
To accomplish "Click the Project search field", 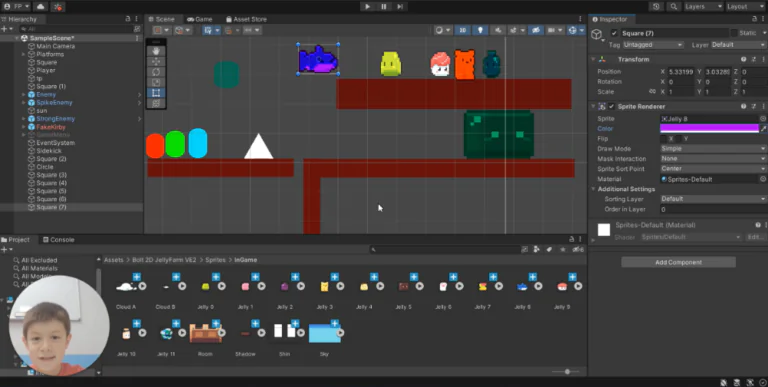I will click(445, 249).
